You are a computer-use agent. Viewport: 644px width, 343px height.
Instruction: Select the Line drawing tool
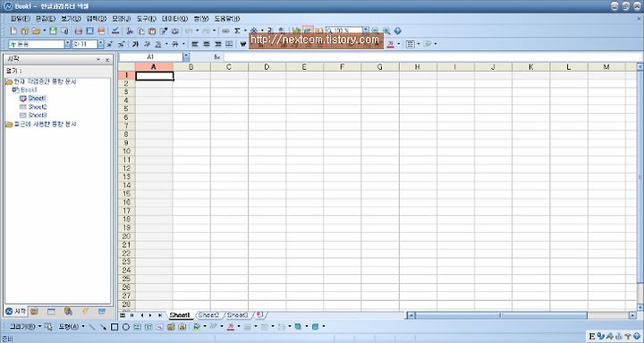tap(92, 327)
